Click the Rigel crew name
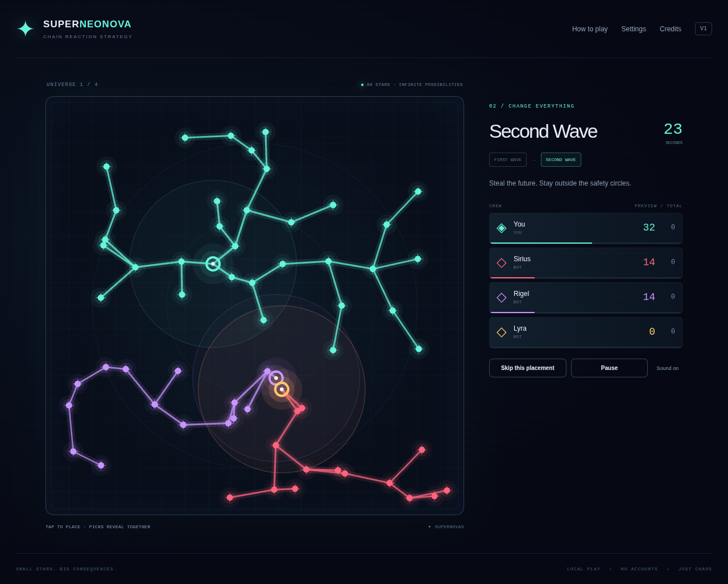Image resolution: width=728 pixels, height=584 pixels. pyautogui.click(x=521, y=294)
